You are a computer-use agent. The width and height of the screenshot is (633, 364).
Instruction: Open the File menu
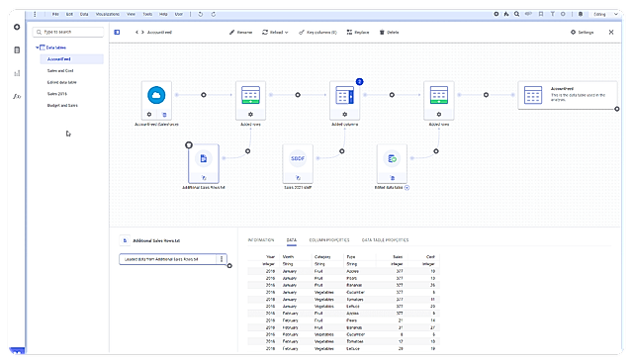55,14
